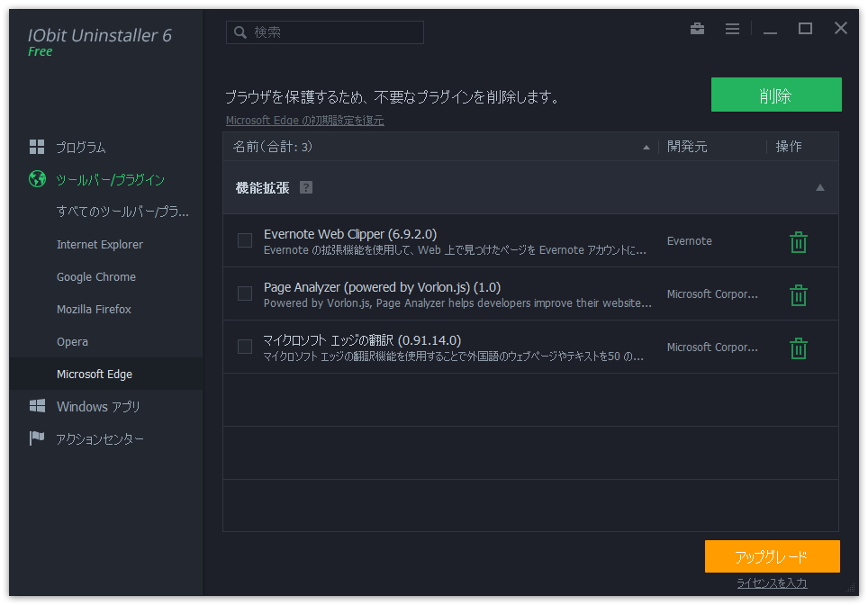Check the Evernote Web Clipper checkbox

pos(245,240)
